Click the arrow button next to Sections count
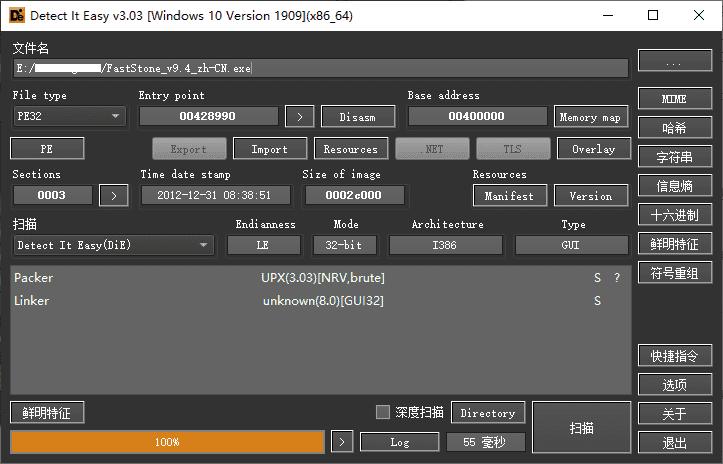Screen dimensions: 723x464 coord(114,196)
